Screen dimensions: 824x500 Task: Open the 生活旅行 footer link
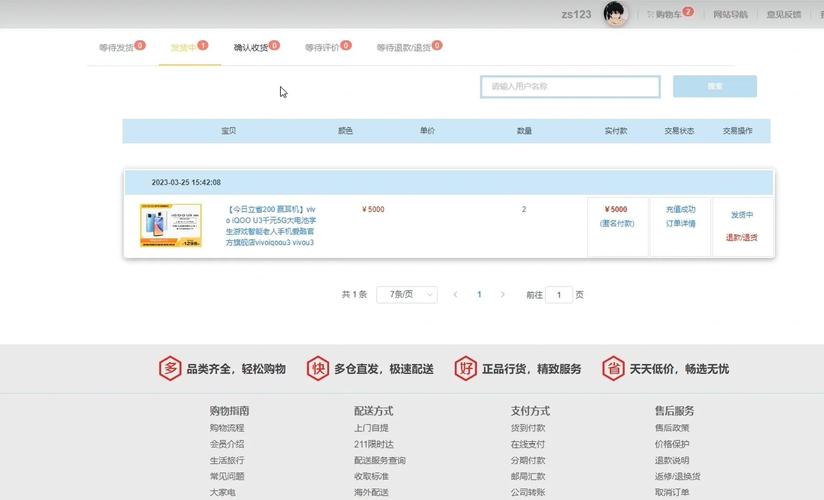click(x=227, y=460)
